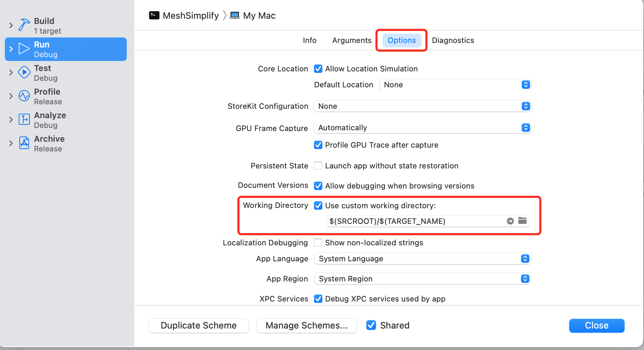644x350 pixels.
Task: Select the Test scheme icon in sidebar
Action: (24, 72)
